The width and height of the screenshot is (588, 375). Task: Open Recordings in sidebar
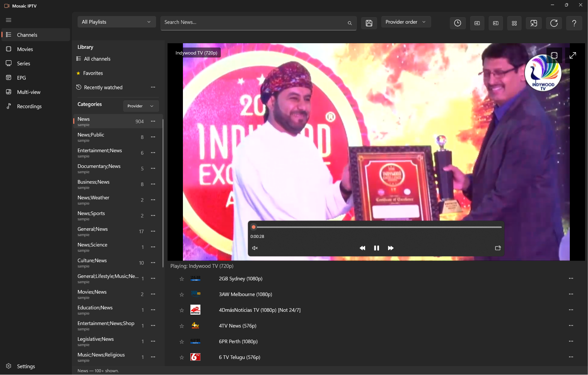[x=35, y=106]
